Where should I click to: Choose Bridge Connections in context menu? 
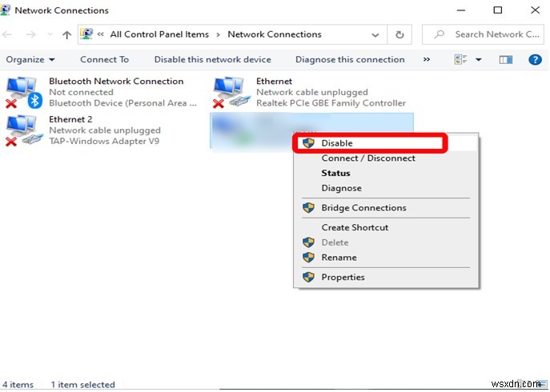(386, 208)
